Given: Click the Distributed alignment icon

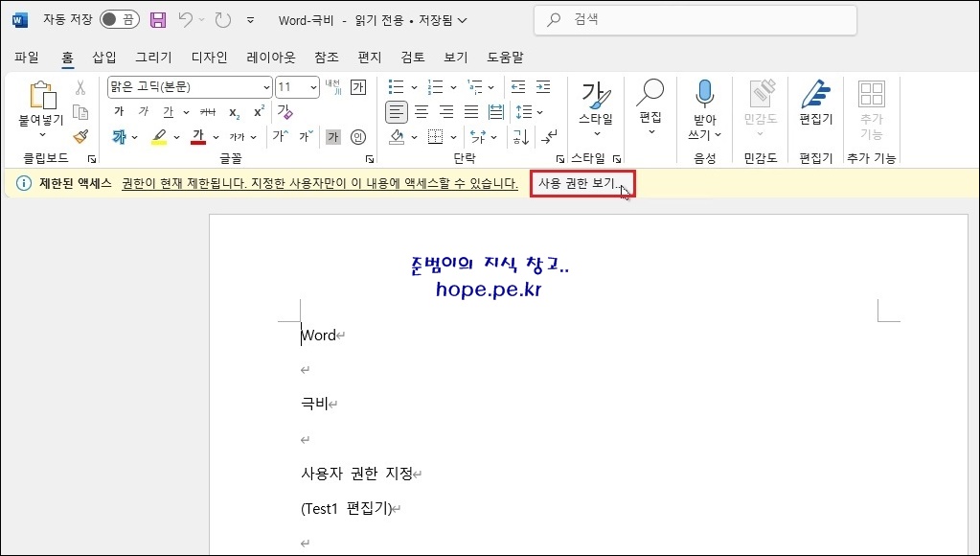Looking at the screenshot, I should point(496,112).
